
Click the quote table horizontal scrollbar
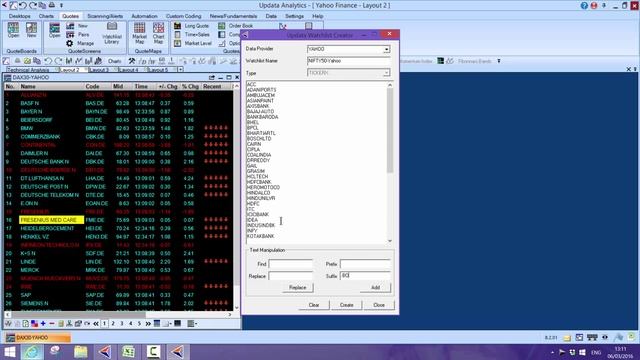pos(78,315)
